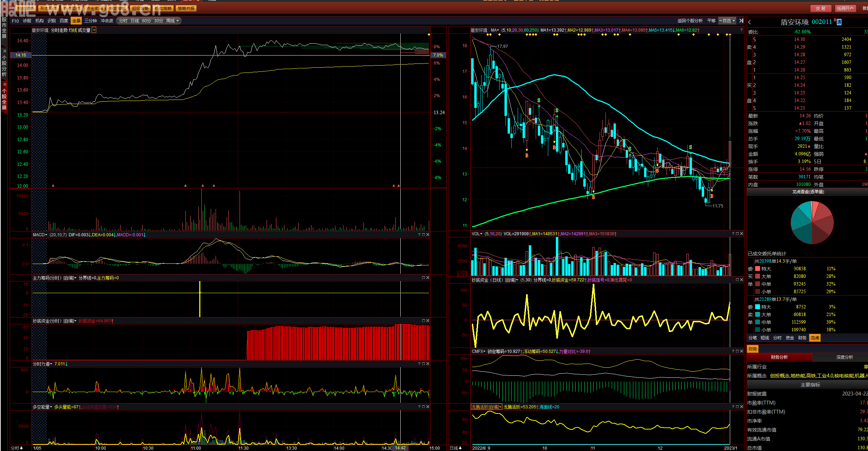The height and width of the screenshot is (451, 868).
Task: Toggle the 均线 label in intraday chart header
Action: click(x=73, y=31)
